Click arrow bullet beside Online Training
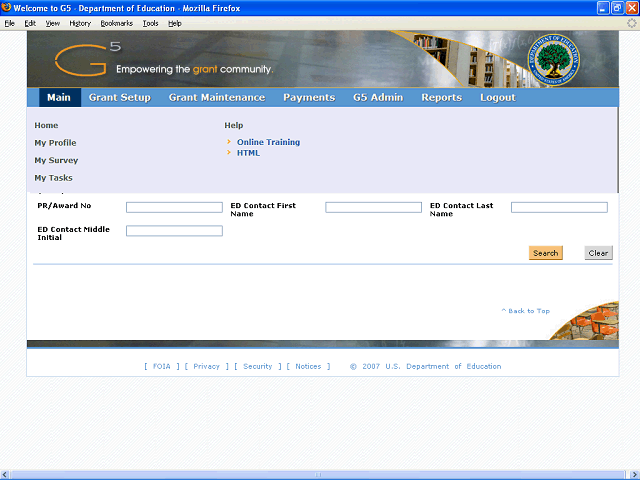 (229, 142)
